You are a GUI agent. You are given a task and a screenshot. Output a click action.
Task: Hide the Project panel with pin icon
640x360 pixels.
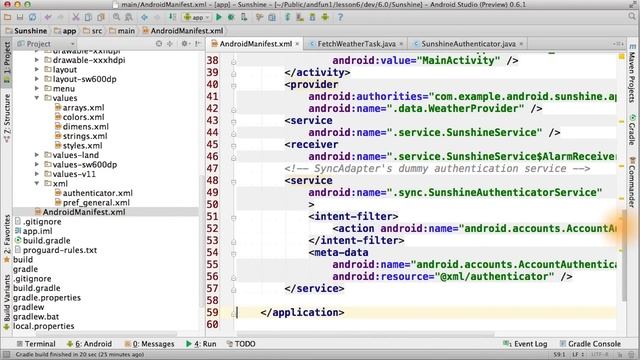click(198, 44)
